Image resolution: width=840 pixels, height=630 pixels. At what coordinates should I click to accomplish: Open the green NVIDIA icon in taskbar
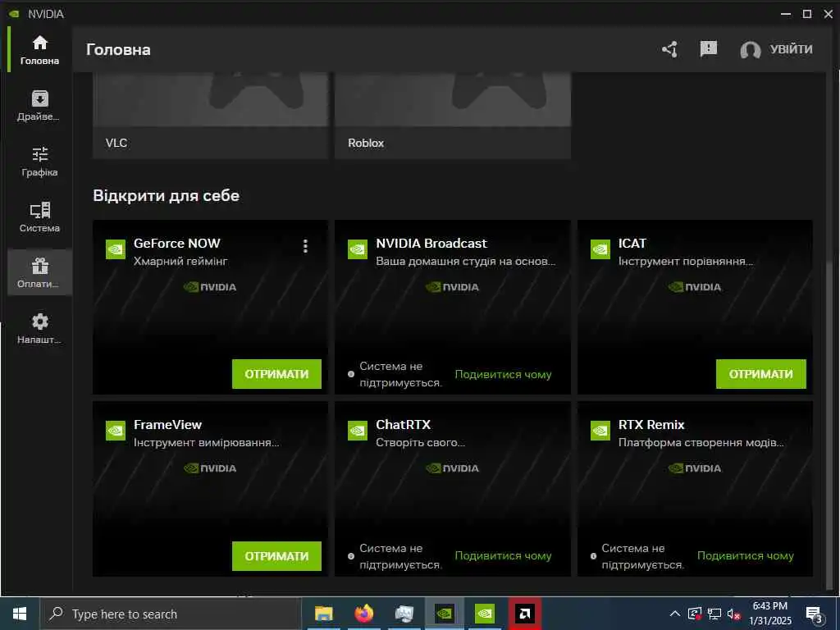(484, 614)
